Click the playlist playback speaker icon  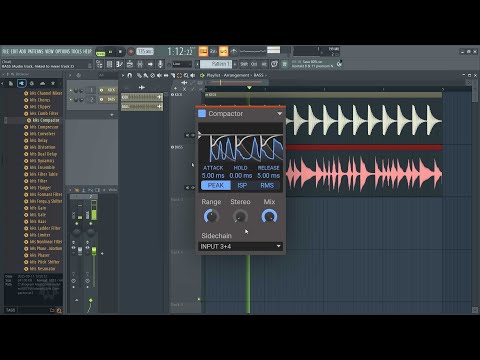[193, 76]
